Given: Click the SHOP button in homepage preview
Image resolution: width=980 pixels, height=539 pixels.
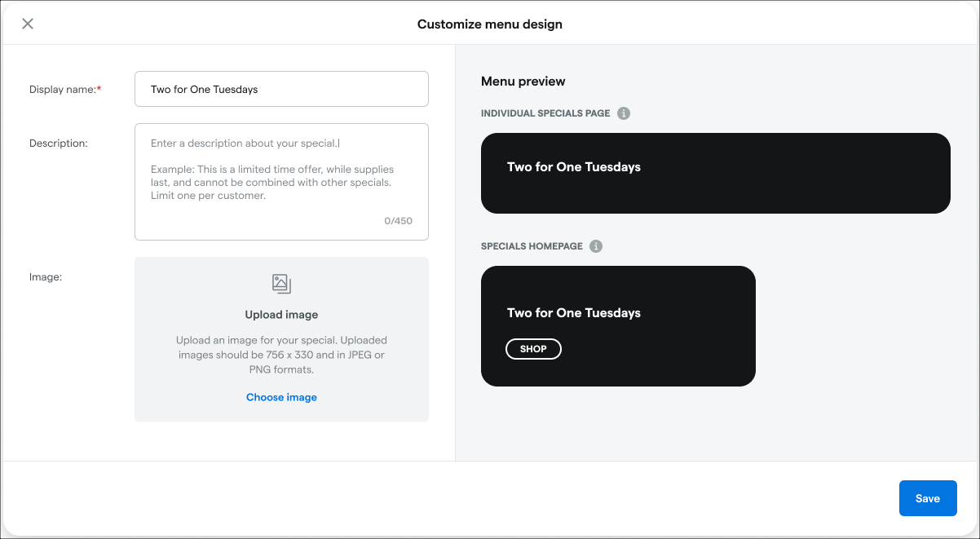Looking at the screenshot, I should click(534, 349).
